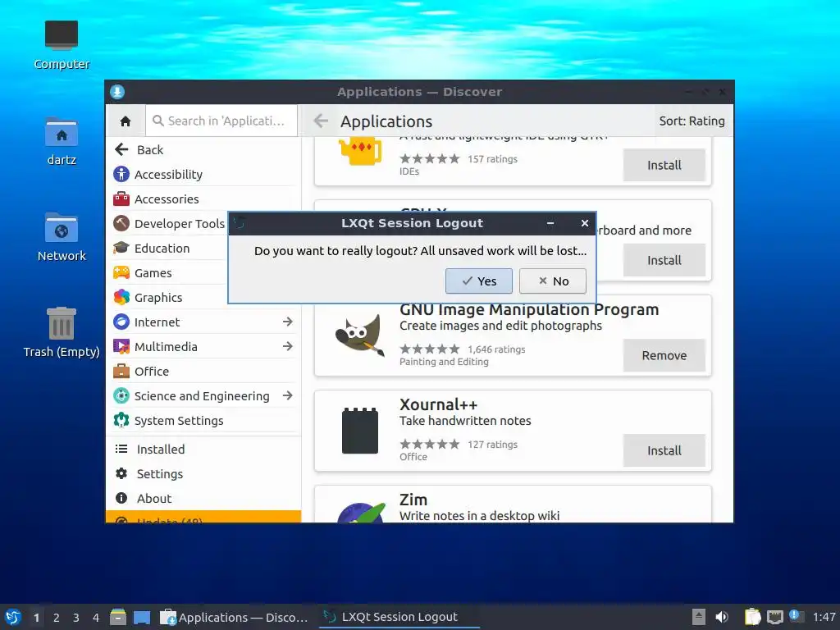This screenshot has height=630, width=840.
Task: Open the System Settings category
Action: coord(204,421)
